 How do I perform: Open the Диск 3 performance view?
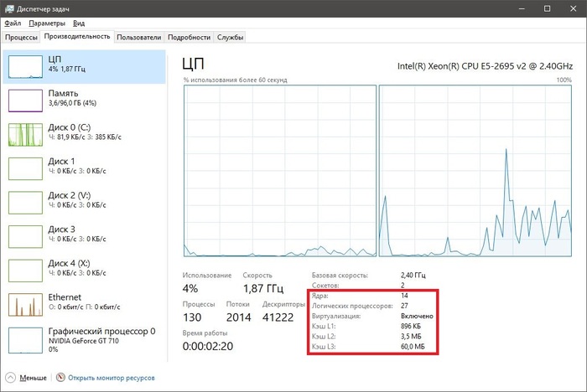tap(76, 235)
